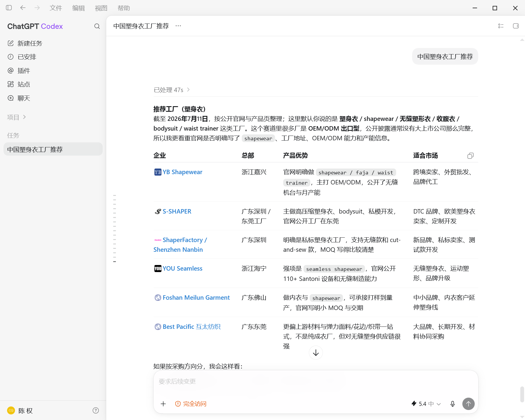Image resolution: width=525 pixels, height=420 pixels.
Task: Start voice input with microphone icon
Action: 453,404
